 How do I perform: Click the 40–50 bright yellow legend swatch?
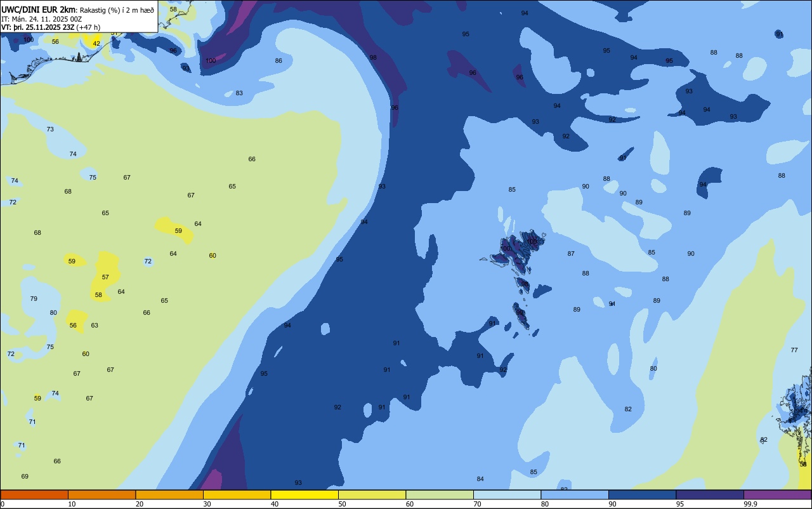pyautogui.click(x=304, y=494)
